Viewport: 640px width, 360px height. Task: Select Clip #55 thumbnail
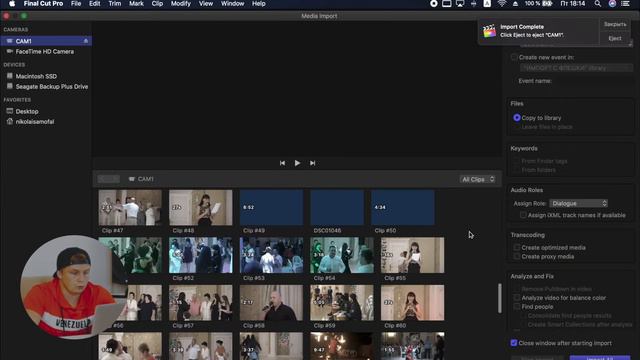tap(412, 255)
